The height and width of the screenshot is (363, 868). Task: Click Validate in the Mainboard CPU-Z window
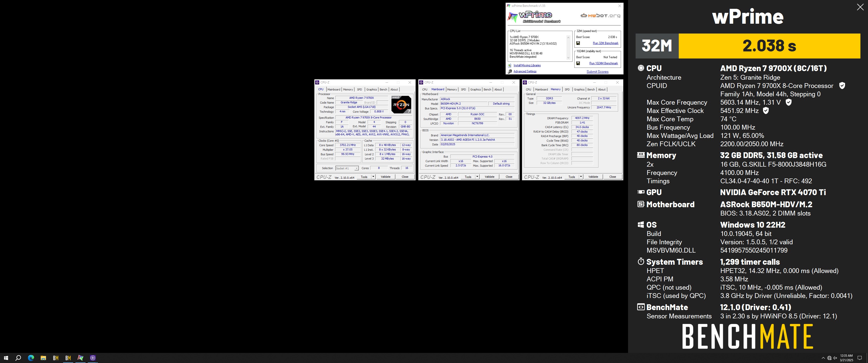pos(489,176)
